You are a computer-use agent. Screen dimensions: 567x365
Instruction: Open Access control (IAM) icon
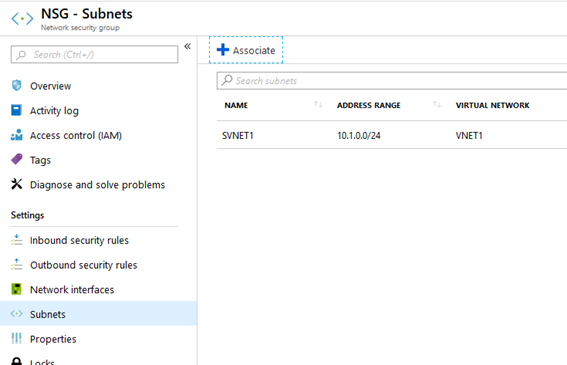[17, 135]
